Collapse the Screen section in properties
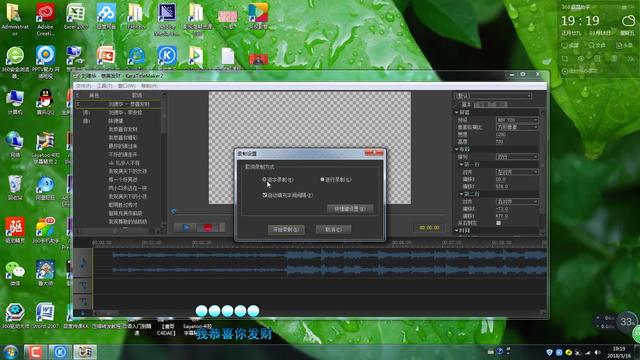640x360 pixels. [x=457, y=112]
